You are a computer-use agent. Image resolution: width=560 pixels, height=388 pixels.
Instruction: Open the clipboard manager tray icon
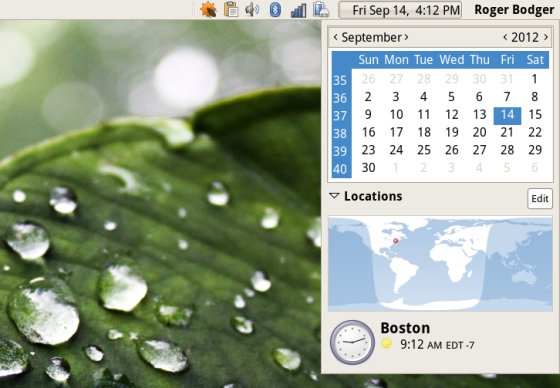point(231,9)
